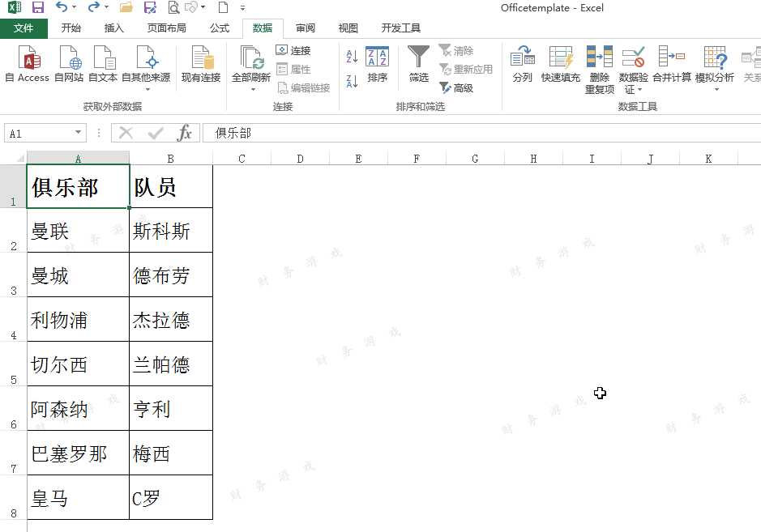Switch to the Formulas (公式) tab
This screenshot has width=761, height=532.
click(220, 28)
